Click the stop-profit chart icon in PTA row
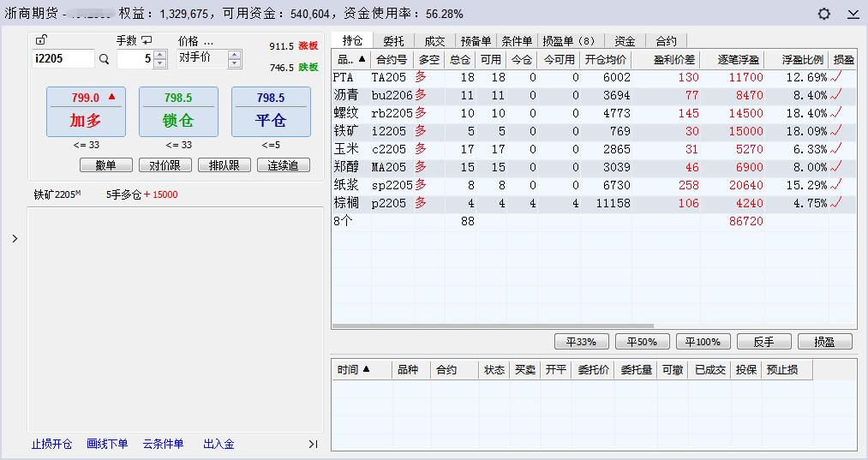The image size is (868, 460). tap(836, 77)
